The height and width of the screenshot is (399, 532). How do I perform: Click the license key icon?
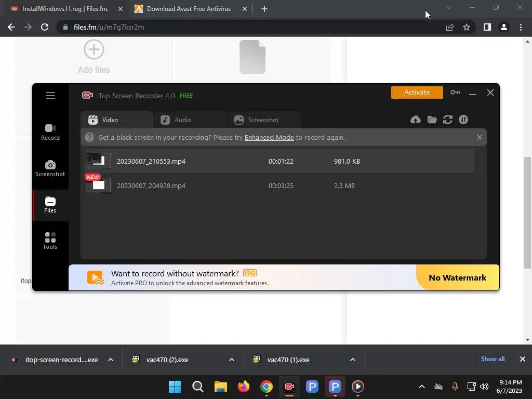point(455,92)
